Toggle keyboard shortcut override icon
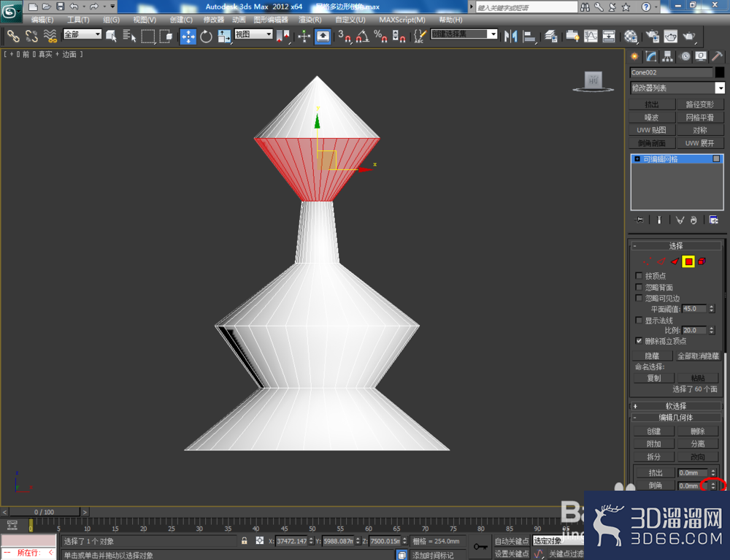 click(323, 37)
